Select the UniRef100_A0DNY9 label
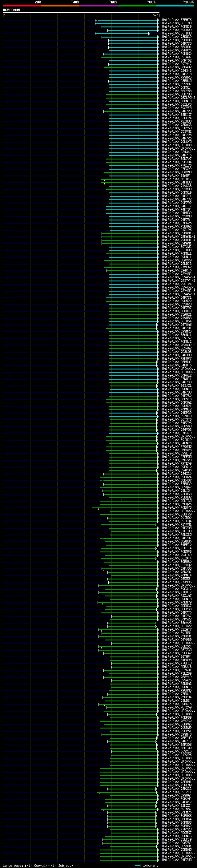 pos(177,603)
